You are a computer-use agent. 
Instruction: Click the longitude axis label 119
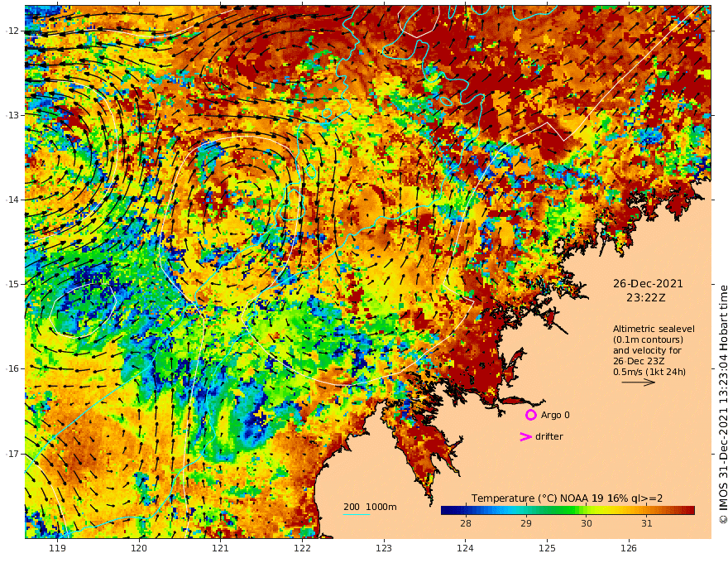click(57, 549)
